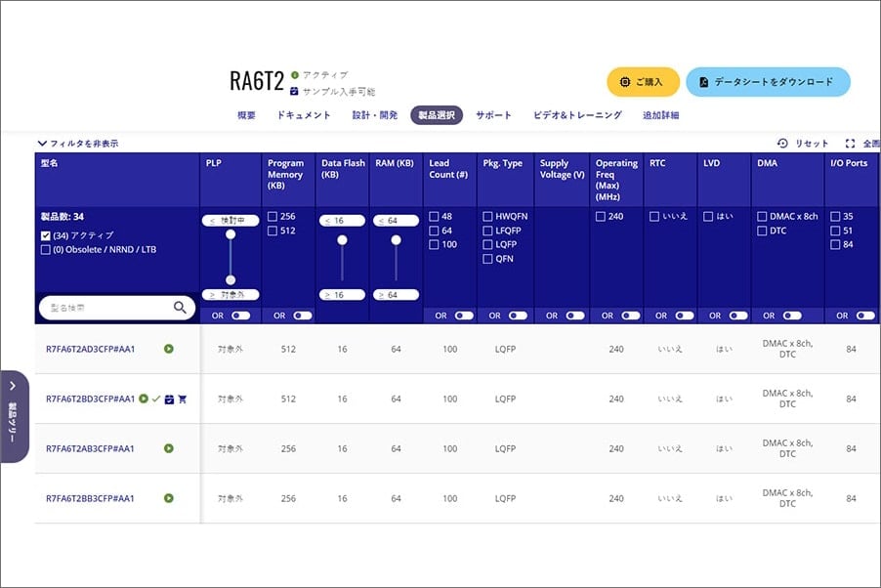The image size is (881, 588).
Task: Click the upper Data Flash slider handle
Action: pyautogui.click(x=341, y=235)
